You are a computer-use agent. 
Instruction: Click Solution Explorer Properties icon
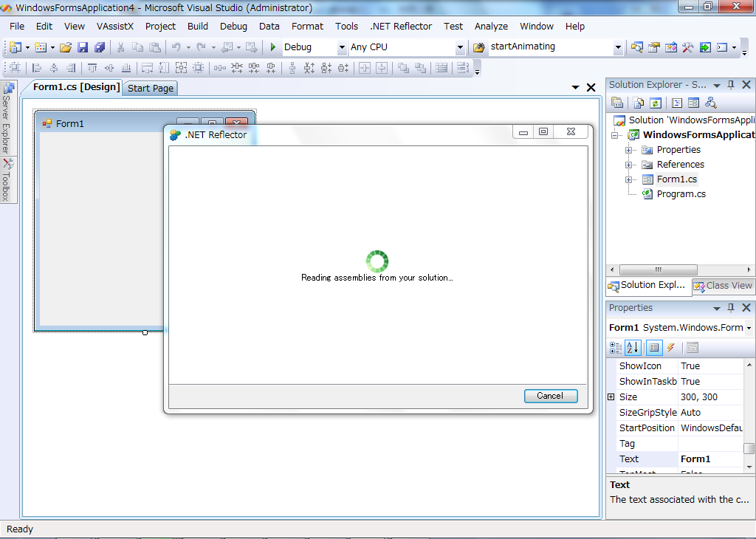(617, 103)
